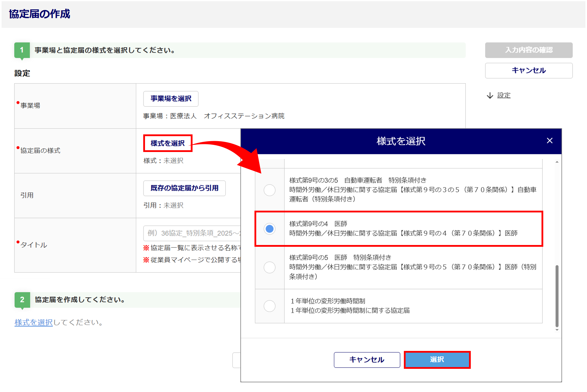Viewport: 587px width, 392px height.
Task: Click scrollbar up arrow in dialog list
Action: [557, 162]
